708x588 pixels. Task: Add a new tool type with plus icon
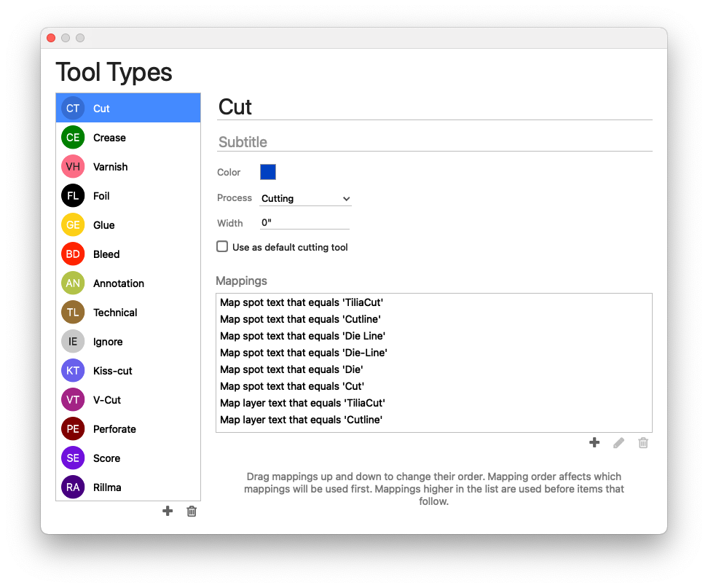click(168, 511)
